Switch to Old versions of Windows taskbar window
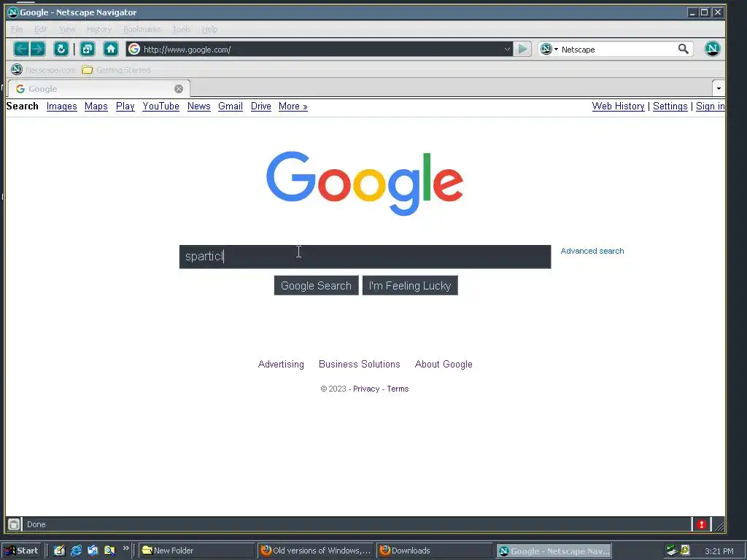The image size is (747, 560). click(316, 551)
